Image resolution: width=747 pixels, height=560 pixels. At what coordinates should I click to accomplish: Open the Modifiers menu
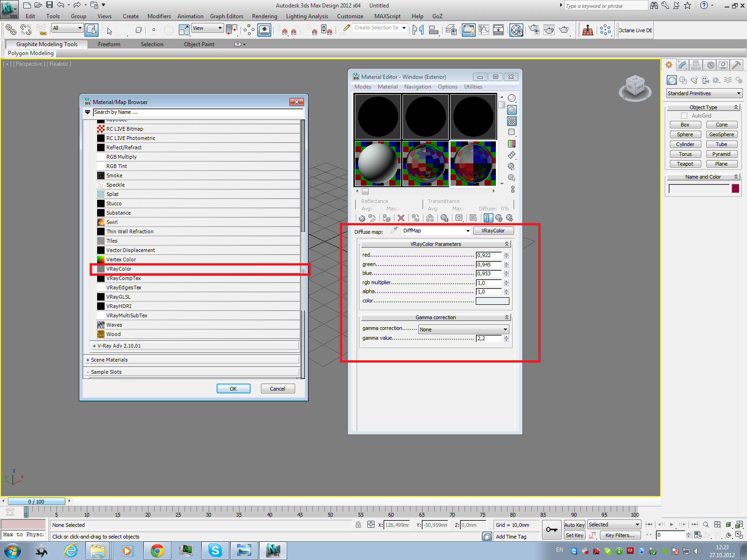coord(159,16)
